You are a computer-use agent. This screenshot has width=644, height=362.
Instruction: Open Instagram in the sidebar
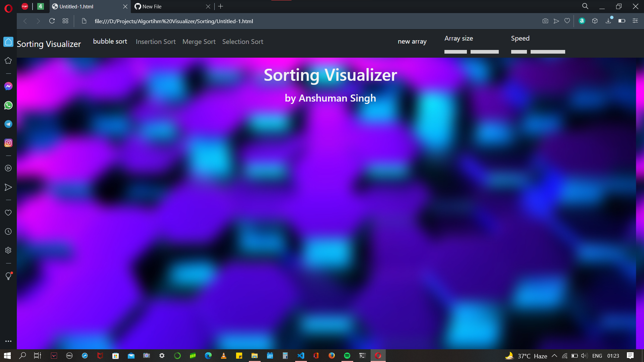tap(8, 143)
